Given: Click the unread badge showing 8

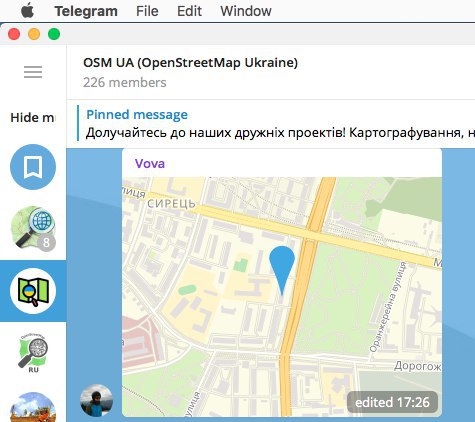Looking at the screenshot, I should pos(46,242).
